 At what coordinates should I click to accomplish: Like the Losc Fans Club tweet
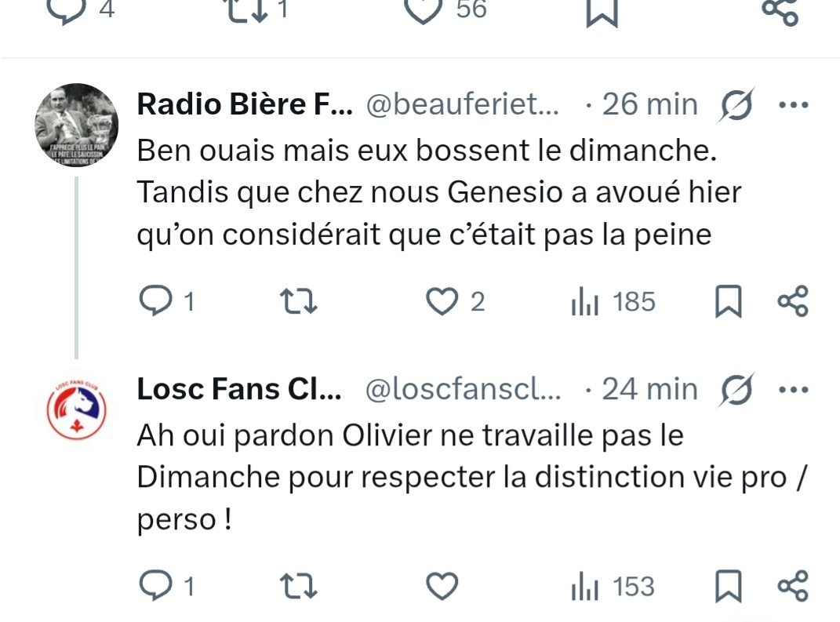click(x=441, y=586)
